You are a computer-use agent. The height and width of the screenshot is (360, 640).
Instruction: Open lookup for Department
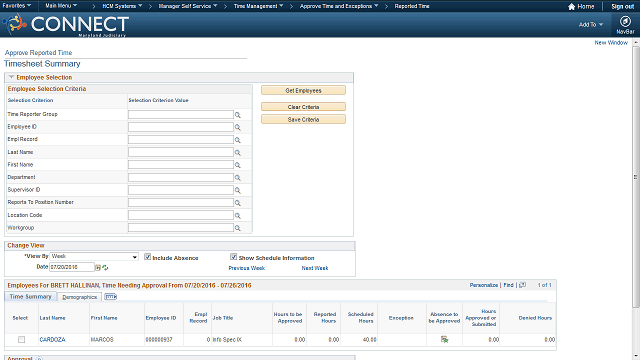pyautogui.click(x=238, y=178)
